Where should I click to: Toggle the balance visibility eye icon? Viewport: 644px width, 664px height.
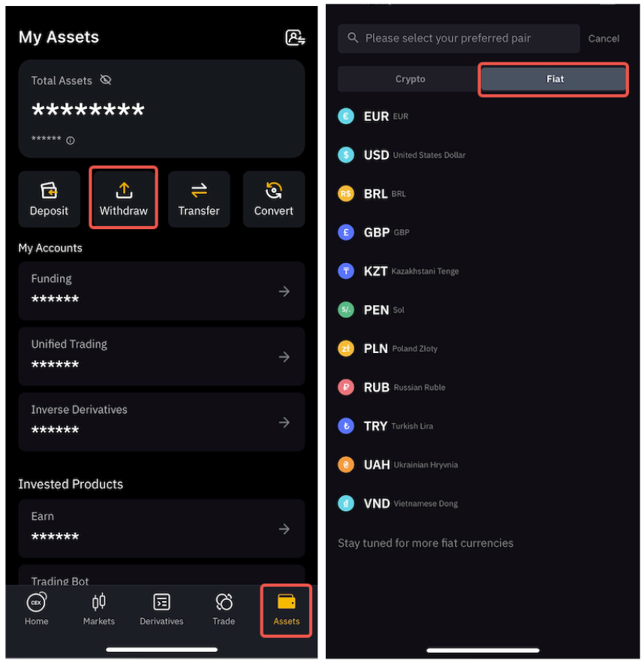(106, 80)
